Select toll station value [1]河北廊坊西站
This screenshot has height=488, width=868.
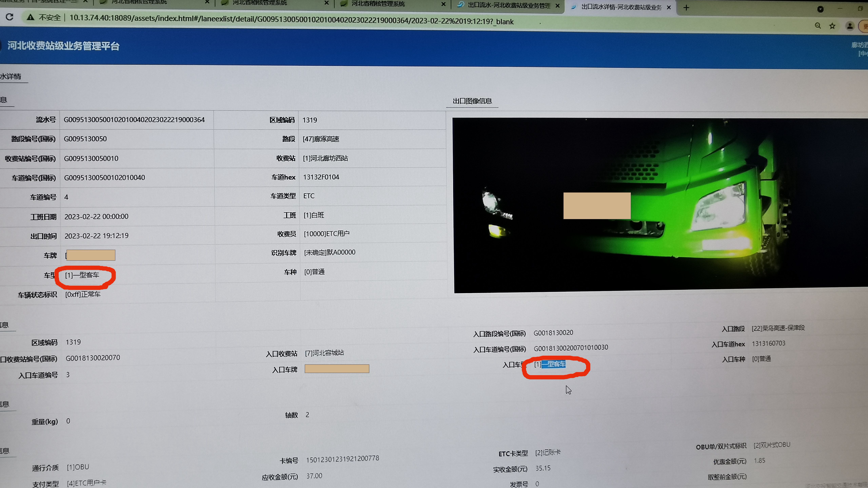pyautogui.click(x=325, y=158)
